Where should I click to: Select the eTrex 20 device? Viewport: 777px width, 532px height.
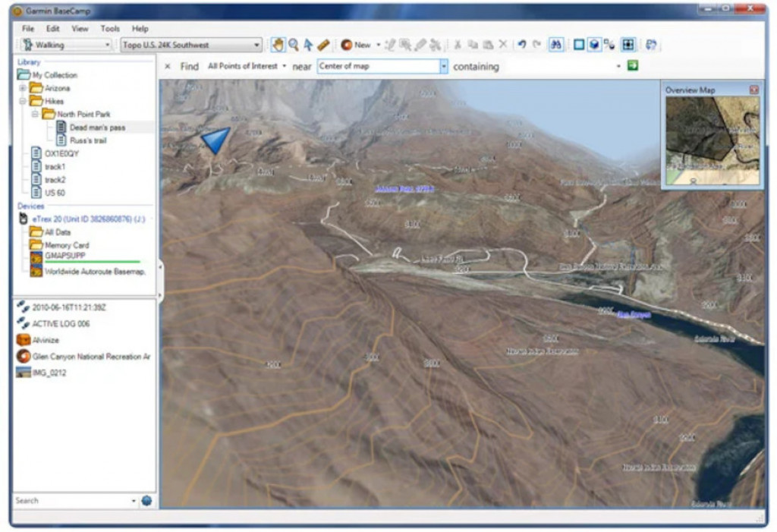click(88, 219)
